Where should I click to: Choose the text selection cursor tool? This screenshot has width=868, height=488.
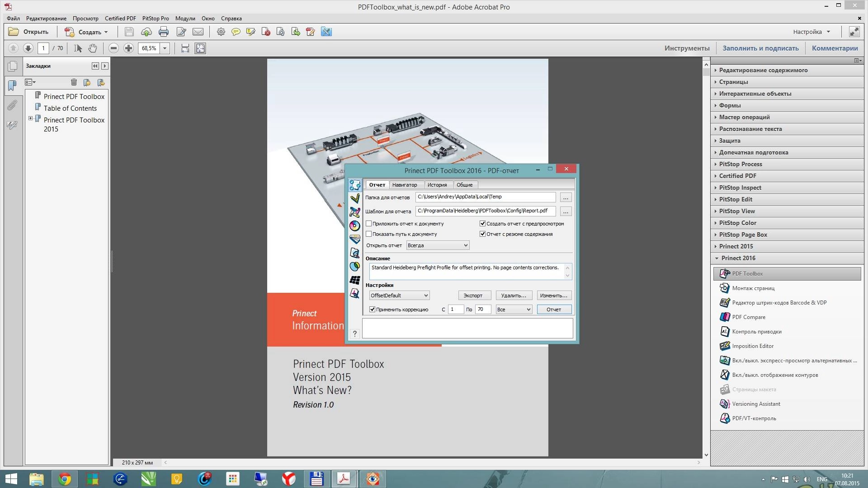(78, 48)
